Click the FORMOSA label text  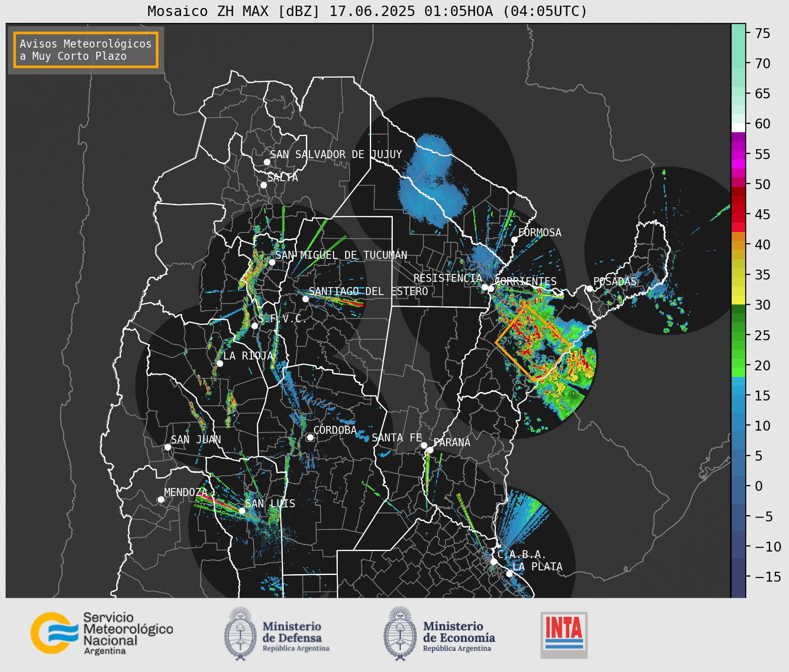click(540, 232)
